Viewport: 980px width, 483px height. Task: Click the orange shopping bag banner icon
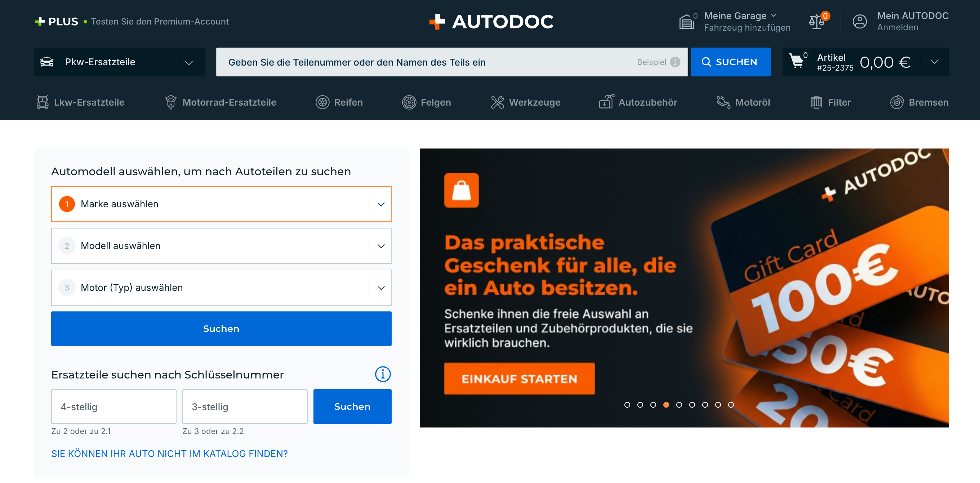[x=462, y=190]
